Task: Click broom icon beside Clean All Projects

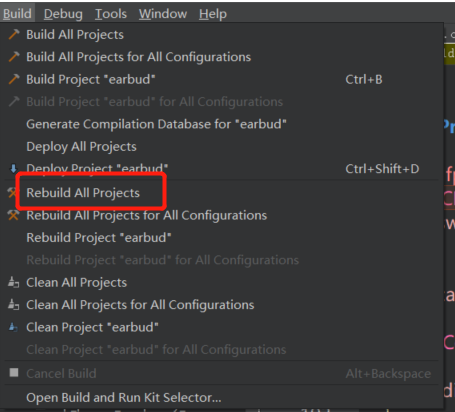Action: tap(13, 282)
